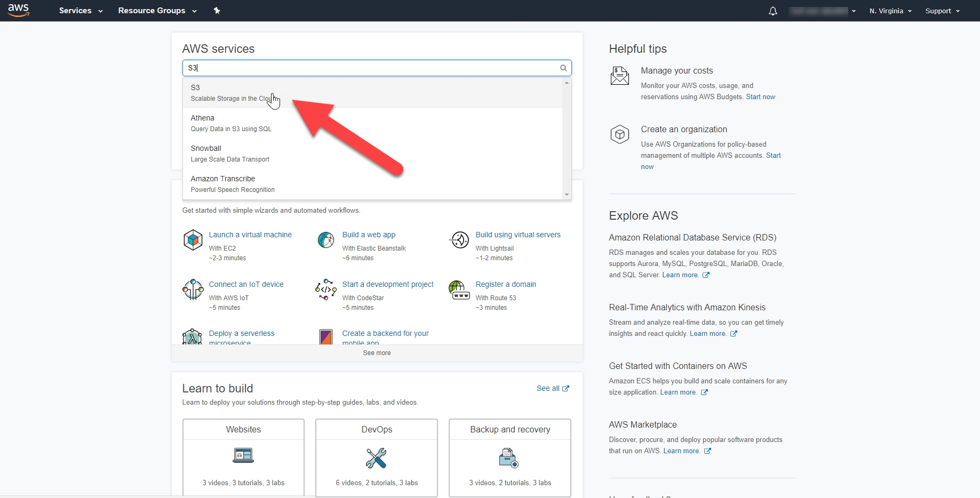Click Learn more for AWS Marketplace
The width and height of the screenshot is (980, 498).
682,451
